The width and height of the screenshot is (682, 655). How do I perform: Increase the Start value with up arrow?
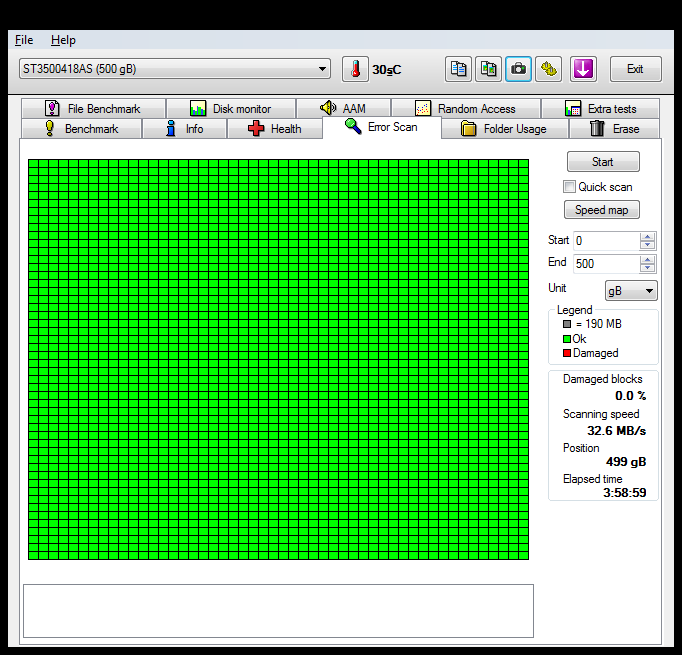(648, 237)
